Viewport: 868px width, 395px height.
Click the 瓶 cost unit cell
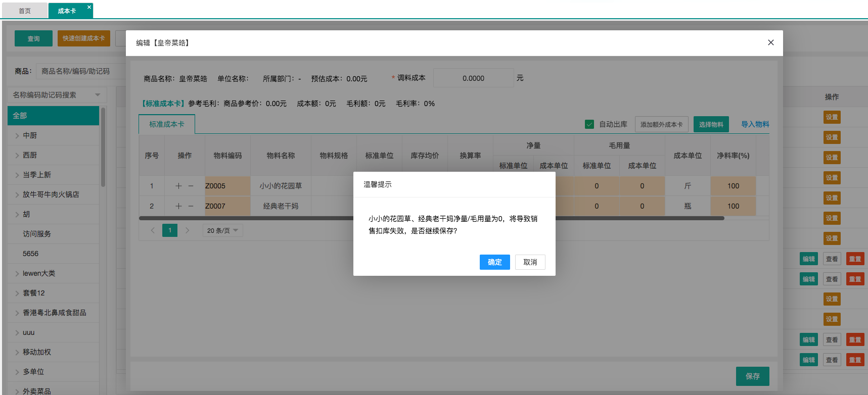coord(688,206)
